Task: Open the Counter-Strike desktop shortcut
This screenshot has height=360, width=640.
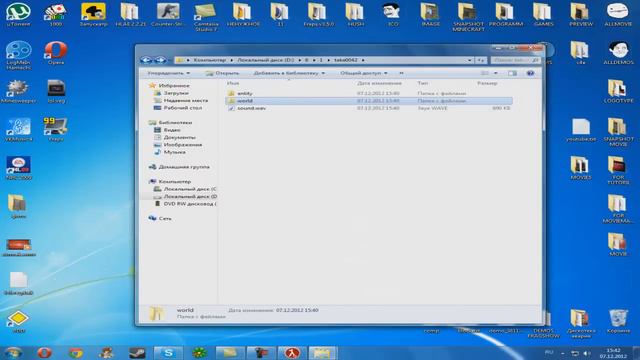Action: click(x=168, y=14)
